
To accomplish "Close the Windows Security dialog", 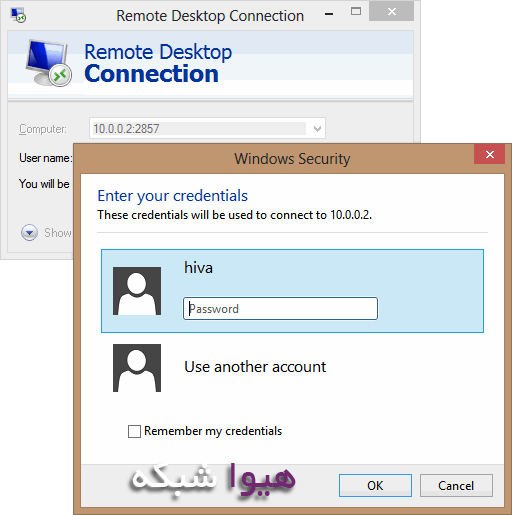I will (489, 154).
